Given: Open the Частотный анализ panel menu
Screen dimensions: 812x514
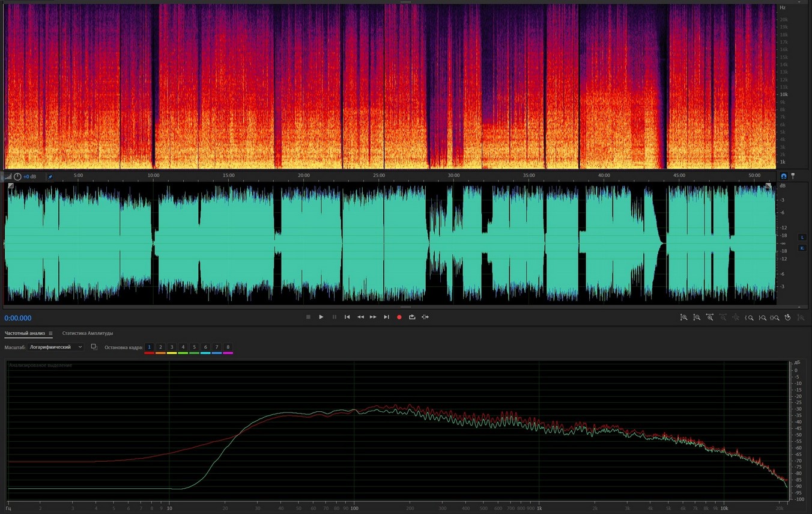Looking at the screenshot, I should (x=50, y=333).
